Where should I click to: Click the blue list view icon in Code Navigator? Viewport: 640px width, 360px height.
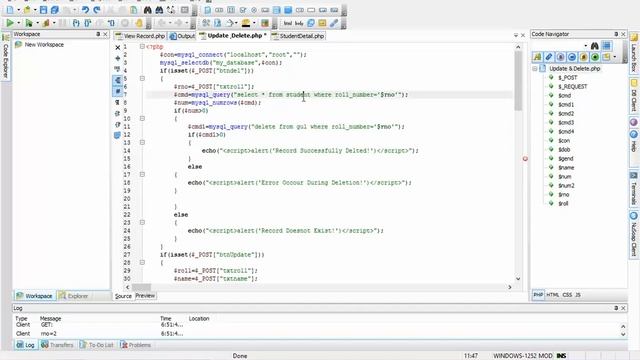[x=607, y=46]
